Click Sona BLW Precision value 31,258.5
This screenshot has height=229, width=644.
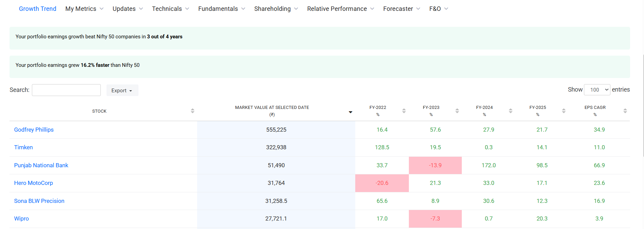point(276,201)
